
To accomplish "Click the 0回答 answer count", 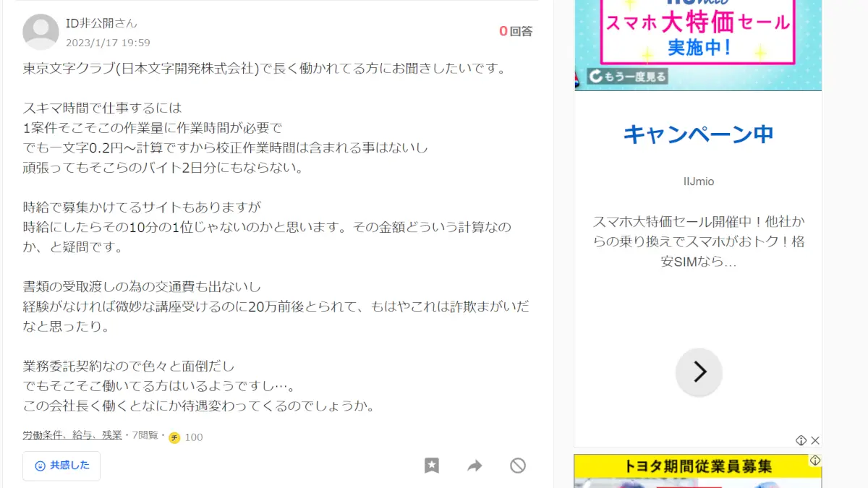I will tap(516, 31).
